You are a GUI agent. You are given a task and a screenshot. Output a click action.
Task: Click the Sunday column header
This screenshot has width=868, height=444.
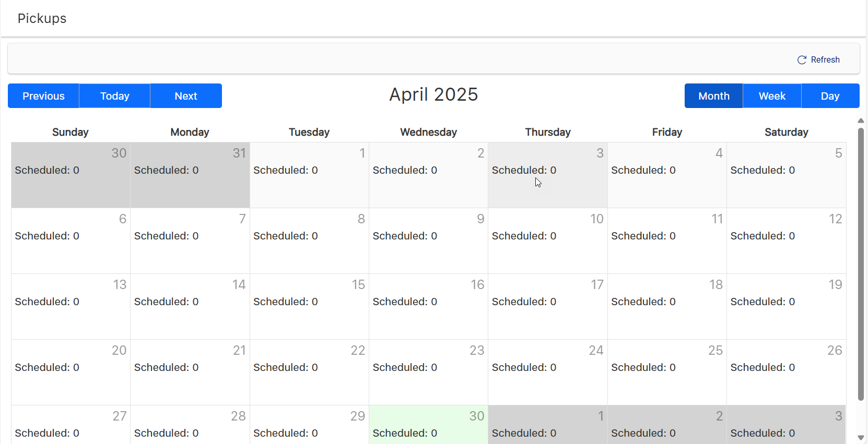(x=70, y=132)
